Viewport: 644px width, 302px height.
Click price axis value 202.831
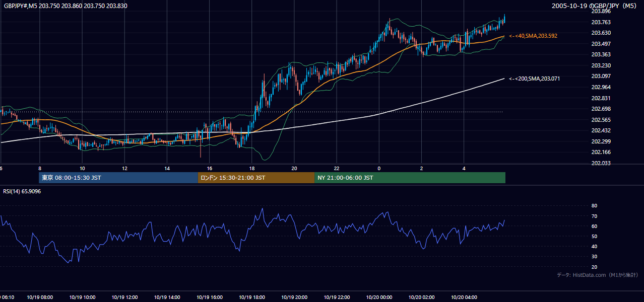(601, 98)
